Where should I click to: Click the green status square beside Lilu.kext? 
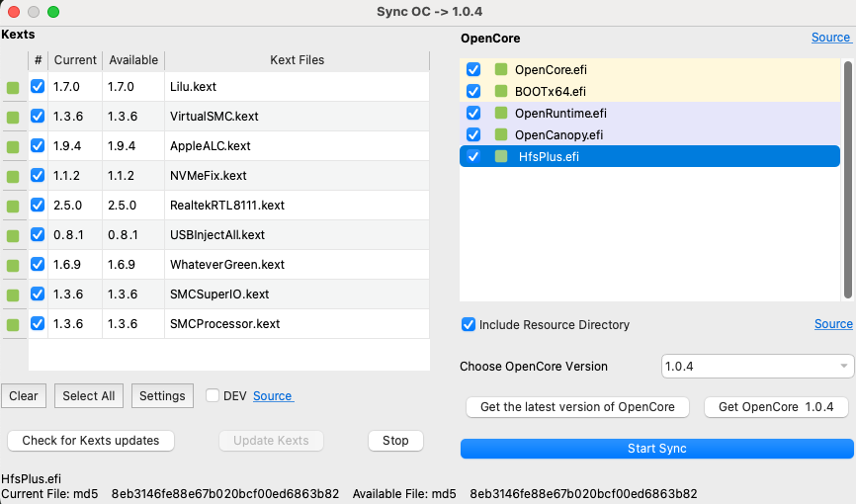13,88
